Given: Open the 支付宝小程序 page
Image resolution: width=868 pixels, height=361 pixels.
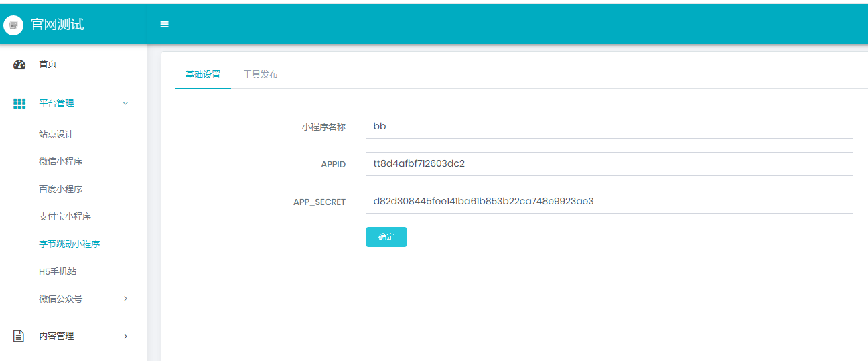Looking at the screenshot, I should click(x=65, y=216).
